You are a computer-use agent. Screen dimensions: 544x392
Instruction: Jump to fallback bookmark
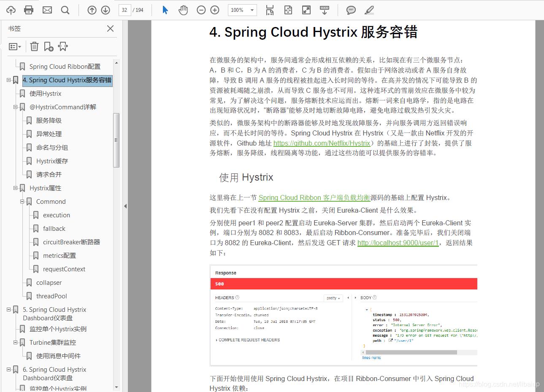click(54, 228)
